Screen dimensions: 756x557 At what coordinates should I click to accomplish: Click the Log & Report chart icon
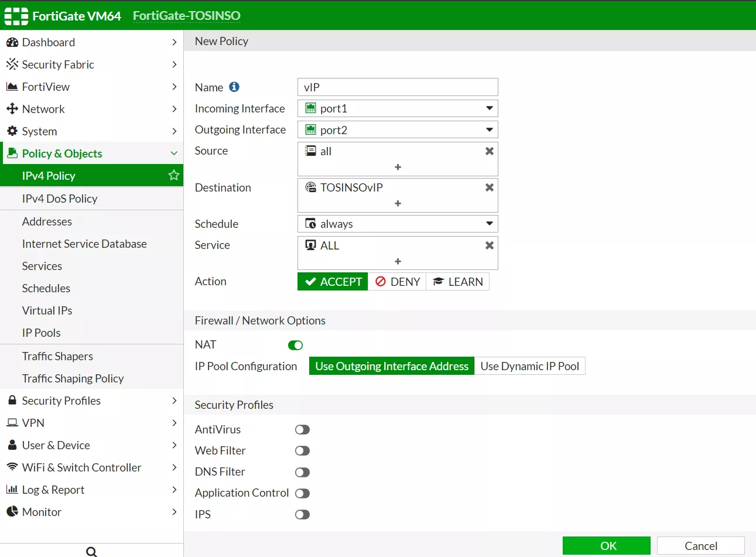click(x=12, y=490)
